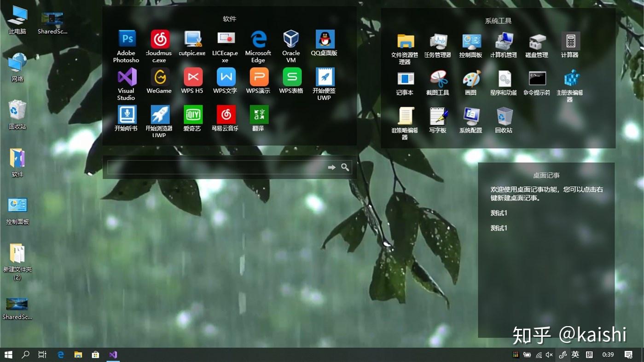The width and height of the screenshot is (644, 362).
Task: Click the magnifier search button in search bar
Action: point(345,167)
